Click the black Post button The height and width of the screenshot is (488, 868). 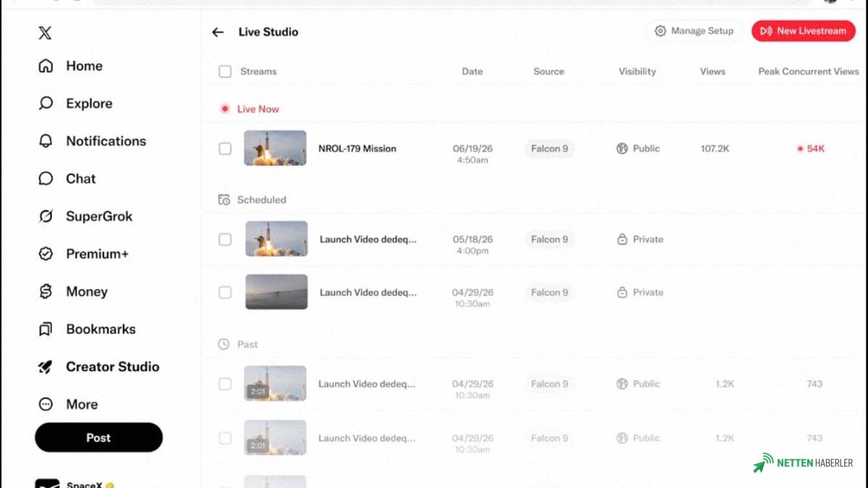98,437
